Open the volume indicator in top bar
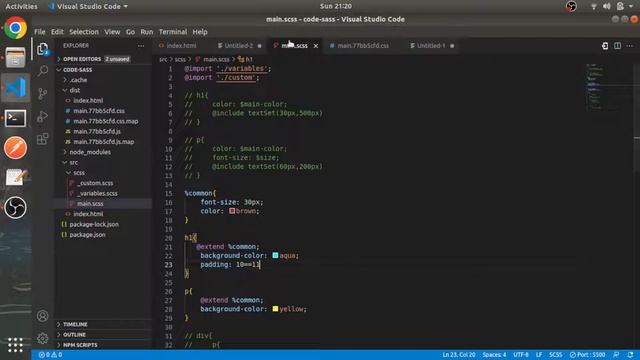The width and height of the screenshot is (640, 360). (607, 6)
